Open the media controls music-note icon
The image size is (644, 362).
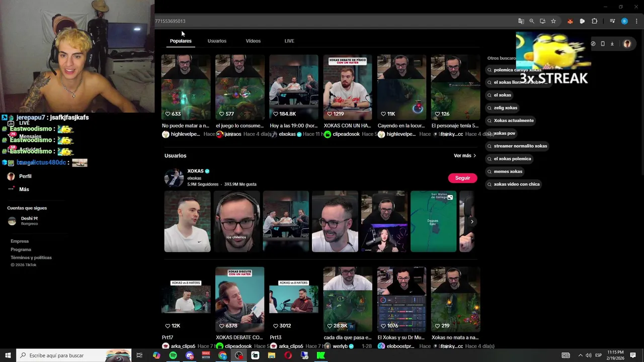pos(612,21)
